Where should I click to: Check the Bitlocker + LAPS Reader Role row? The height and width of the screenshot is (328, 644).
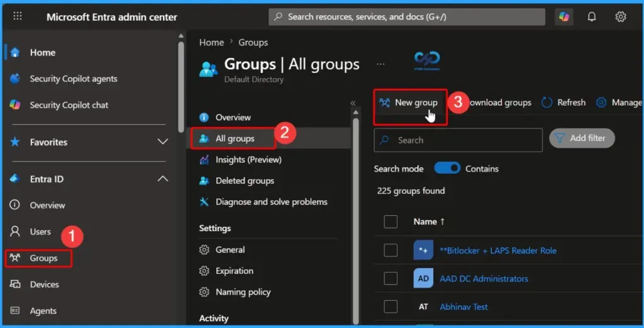pyautogui.click(x=391, y=250)
